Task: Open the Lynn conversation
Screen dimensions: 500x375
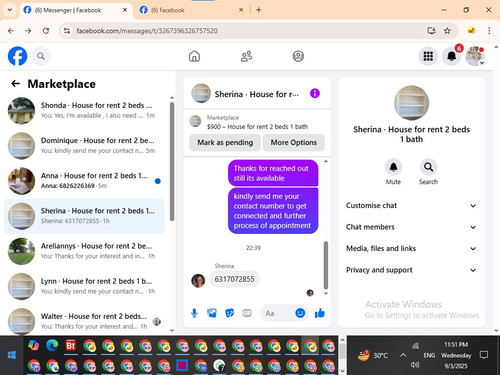Action: tap(84, 286)
